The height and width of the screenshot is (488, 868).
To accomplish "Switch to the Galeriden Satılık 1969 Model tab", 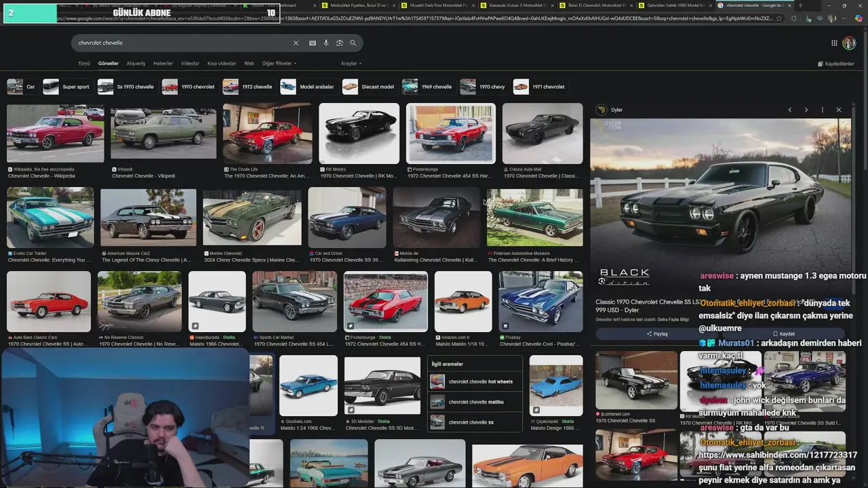I will click(x=675, y=5).
